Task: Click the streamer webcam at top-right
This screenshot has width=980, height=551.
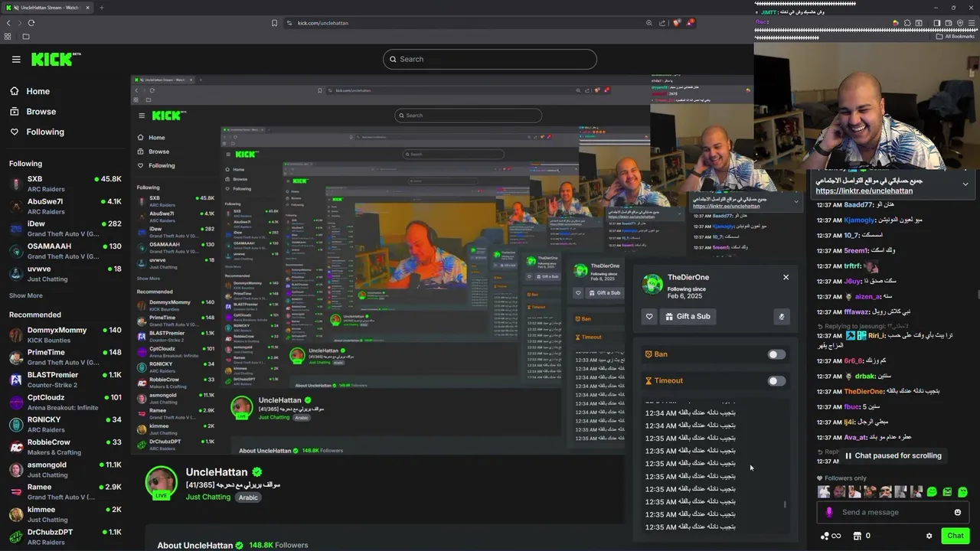Action: tap(867, 106)
